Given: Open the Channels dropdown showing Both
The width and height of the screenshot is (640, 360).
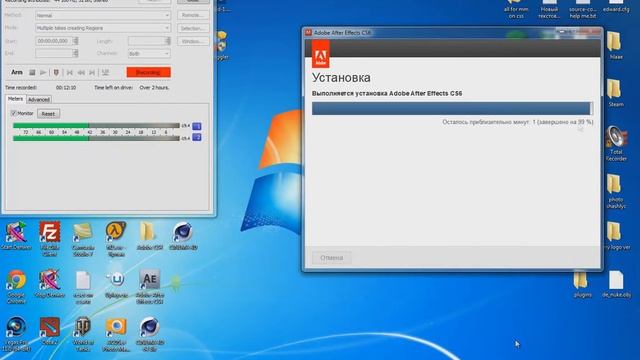Looking at the screenshot, I should [149, 53].
